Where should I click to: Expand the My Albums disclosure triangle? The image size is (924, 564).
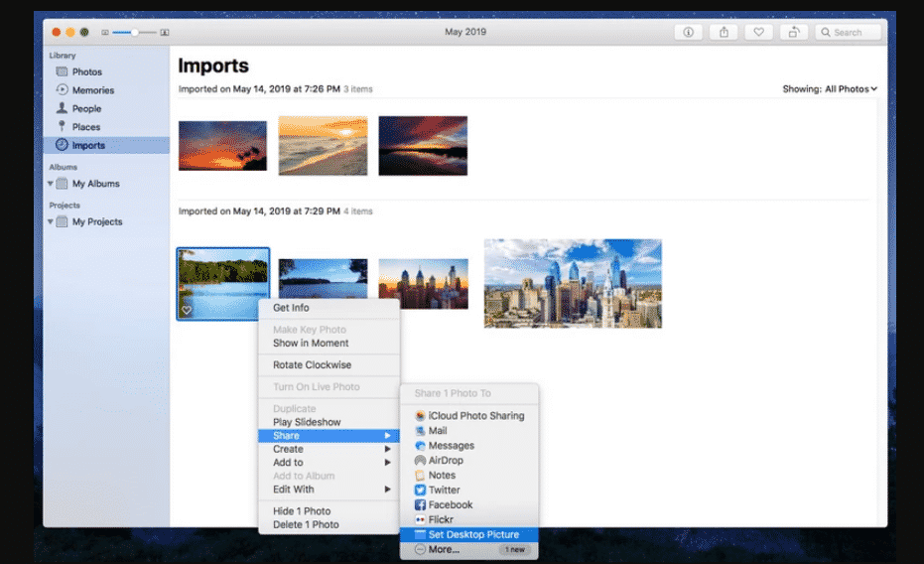[51, 184]
